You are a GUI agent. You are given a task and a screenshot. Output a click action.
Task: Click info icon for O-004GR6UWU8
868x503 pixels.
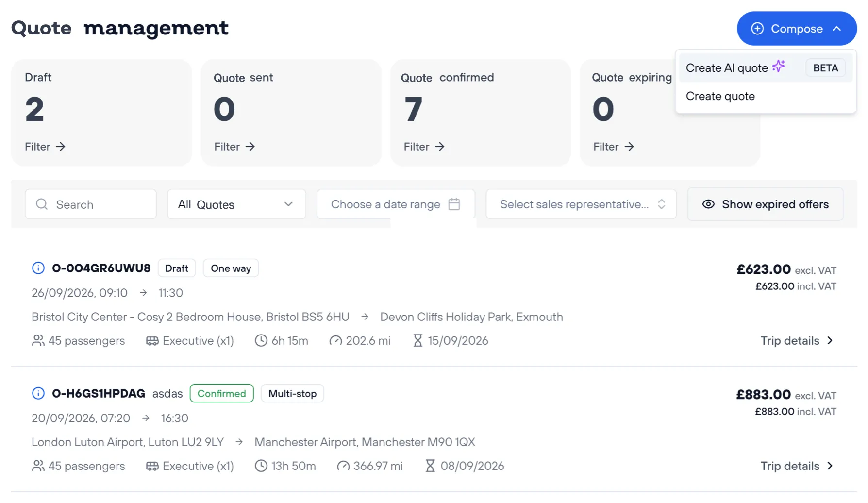point(38,268)
